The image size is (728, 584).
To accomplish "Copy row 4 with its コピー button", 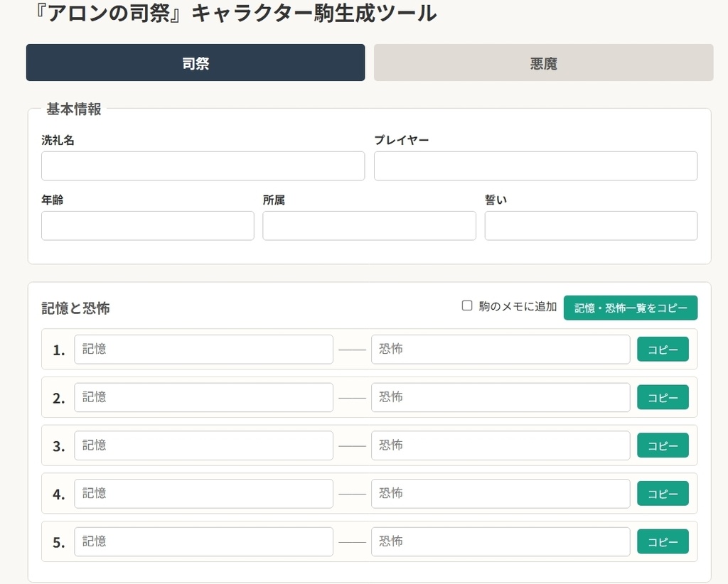I will coord(663,494).
